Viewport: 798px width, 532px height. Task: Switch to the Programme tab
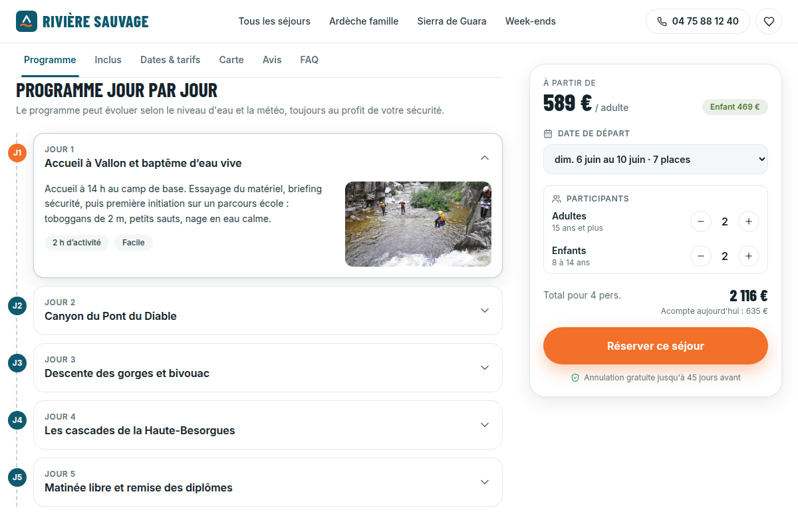coord(50,60)
